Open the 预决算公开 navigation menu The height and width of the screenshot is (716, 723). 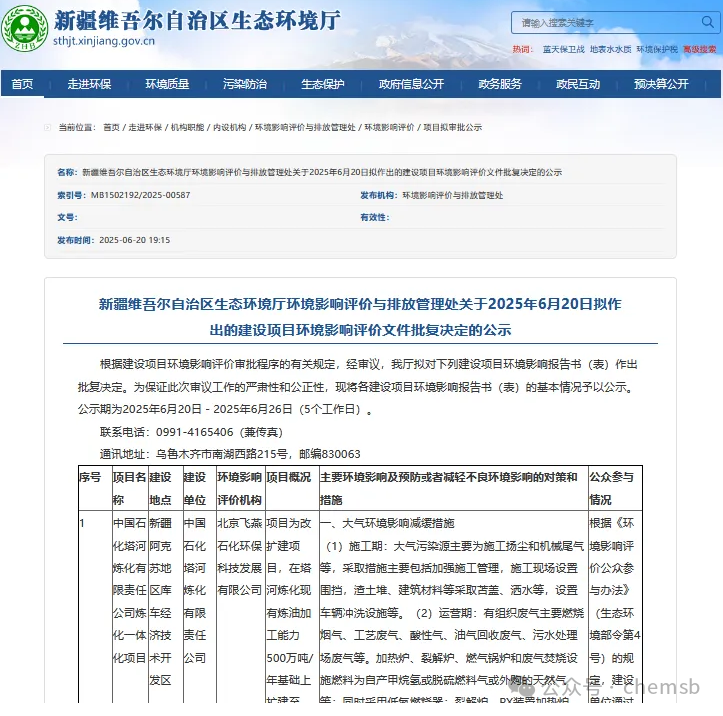661,84
